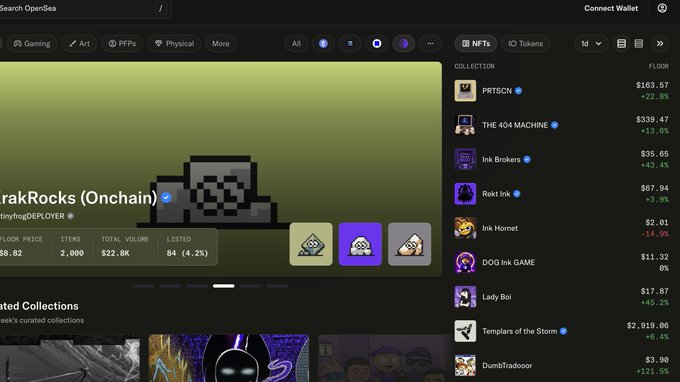Screen dimensions: 680x382
Task: Toggle the purple Ink chain filter
Action: point(404,43)
